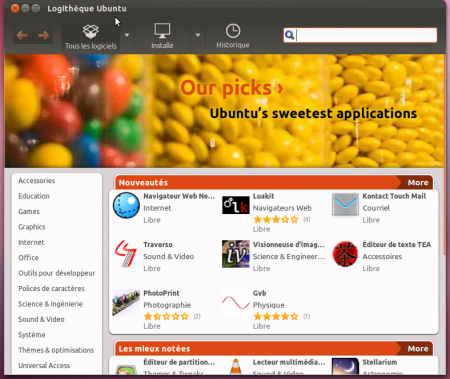Click the Stellarium title text

380,362
